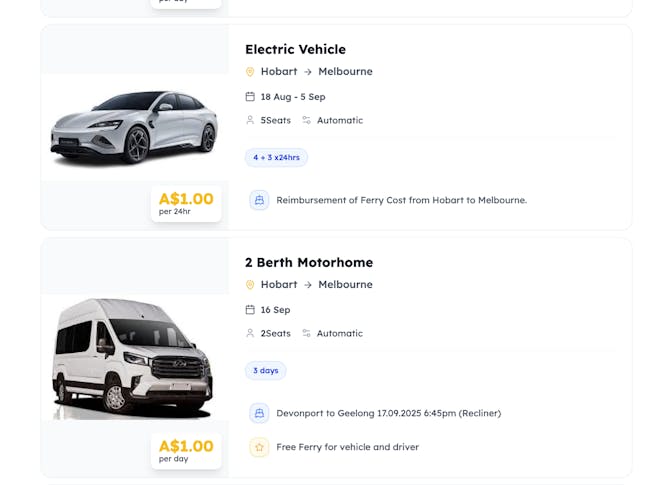Click the Electric Vehicle location pin icon
Viewport: 672px width, 485px height.
click(250, 72)
